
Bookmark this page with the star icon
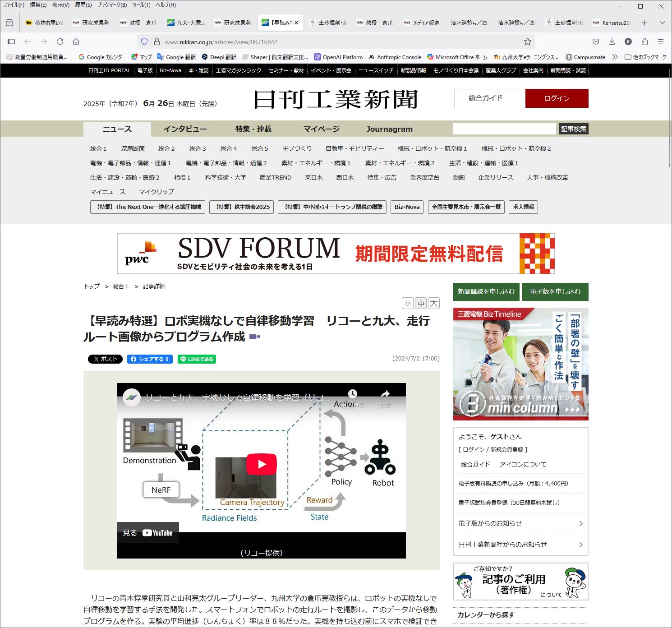(528, 42)
